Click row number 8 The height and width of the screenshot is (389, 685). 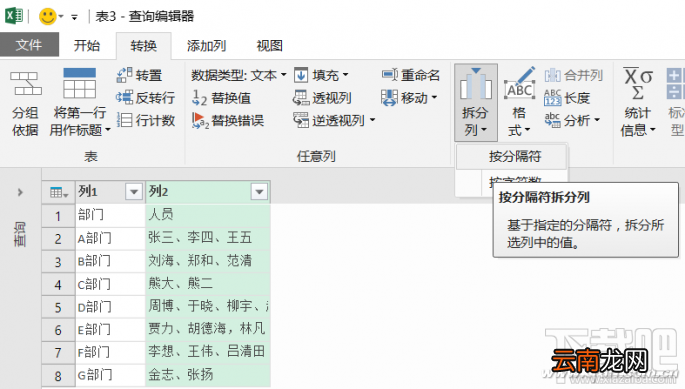point(58,376)
